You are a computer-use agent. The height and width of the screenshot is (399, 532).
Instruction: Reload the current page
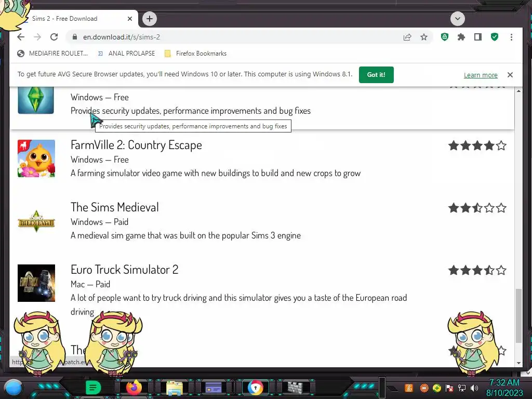pos(54,37)
